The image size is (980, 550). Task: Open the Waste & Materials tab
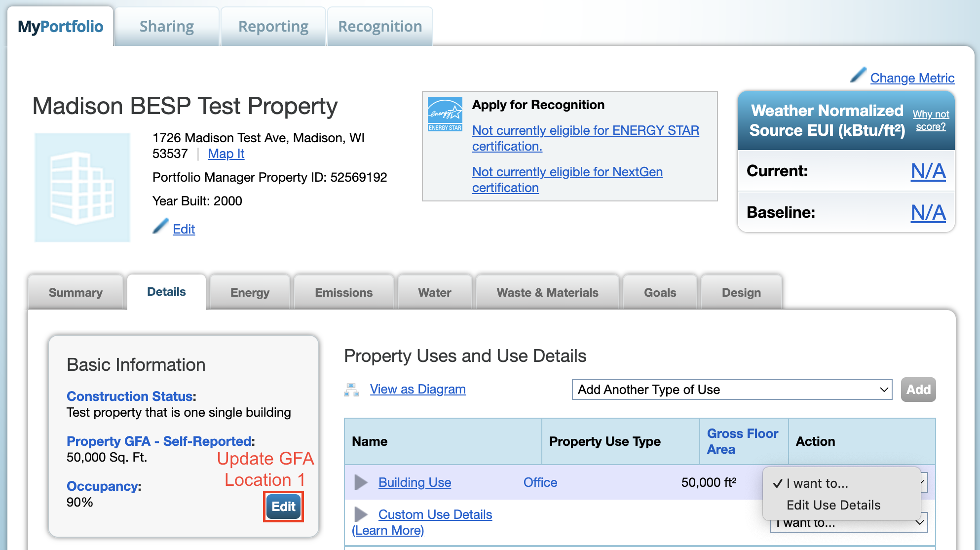click(547, 292)
